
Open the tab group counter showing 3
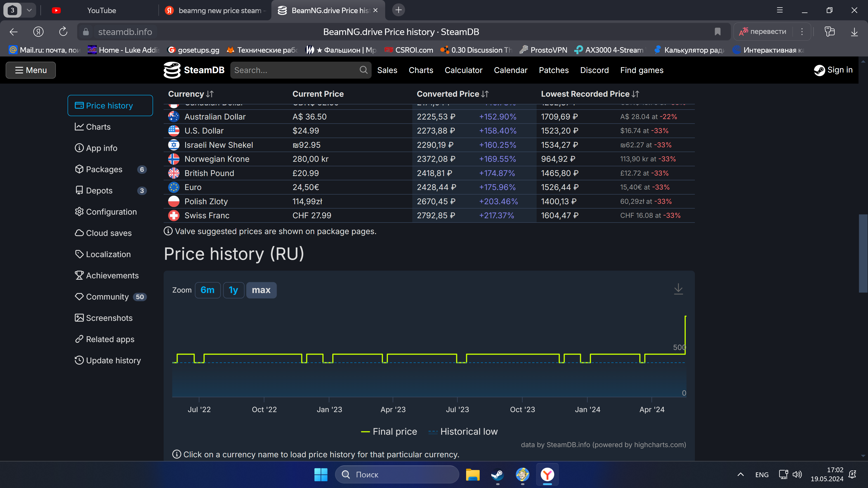[12, 10]
